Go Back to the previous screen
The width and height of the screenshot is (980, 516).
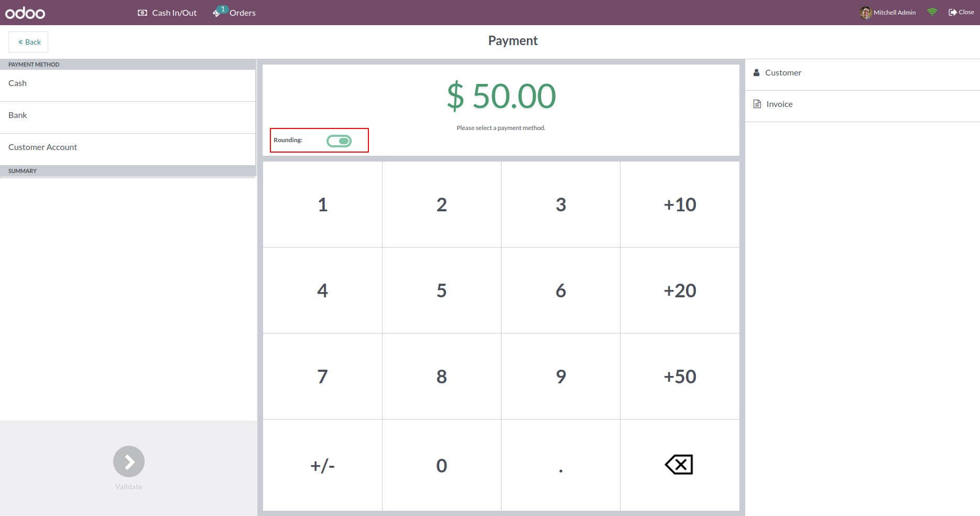28,42
